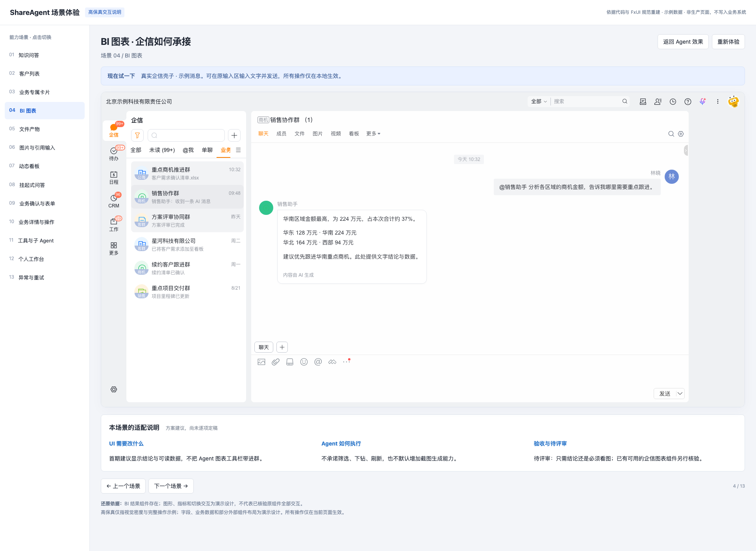Open the vertical three-dot menu in the top bar
This screenshot has height=551, width=756.
tap(718, 102)
